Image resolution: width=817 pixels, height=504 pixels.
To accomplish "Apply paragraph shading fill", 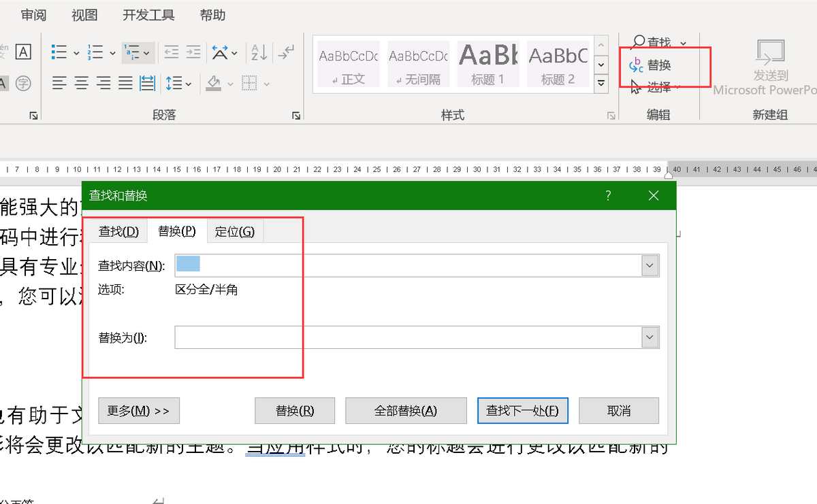I will point(214,83).
